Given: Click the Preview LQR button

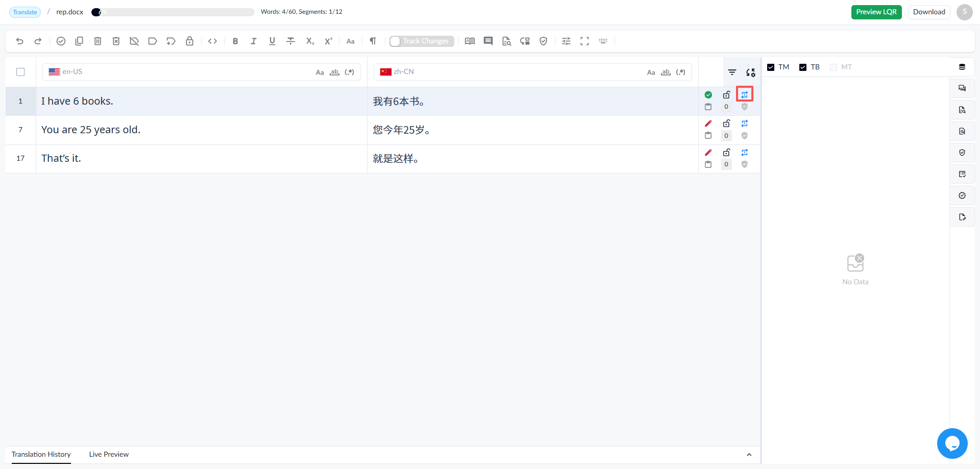Looking at the screenshot, I should (x=876, y=12).
